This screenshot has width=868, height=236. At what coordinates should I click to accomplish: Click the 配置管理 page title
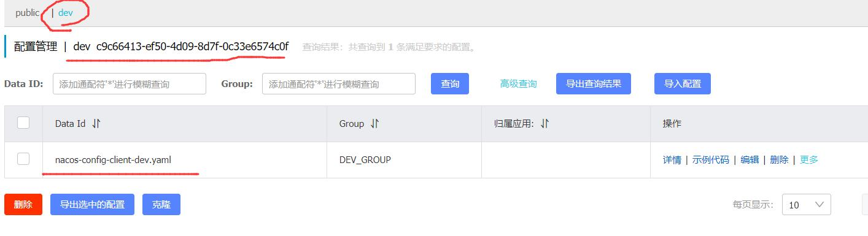[x=36, y=47]
